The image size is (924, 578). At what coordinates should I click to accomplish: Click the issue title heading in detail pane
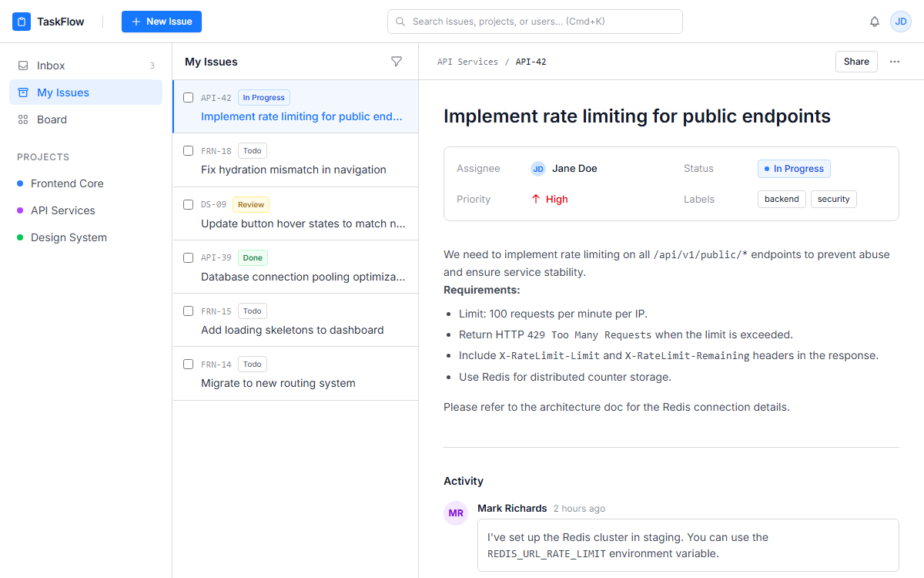(637, 116)
